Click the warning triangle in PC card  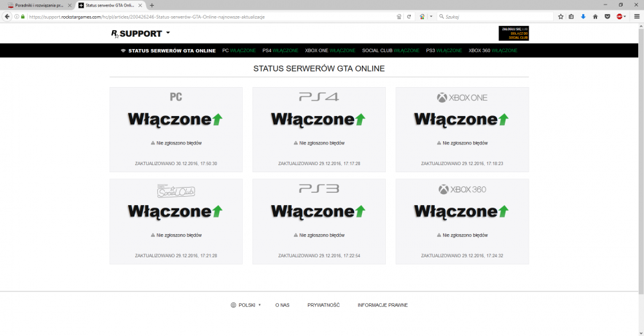point(153,143)
